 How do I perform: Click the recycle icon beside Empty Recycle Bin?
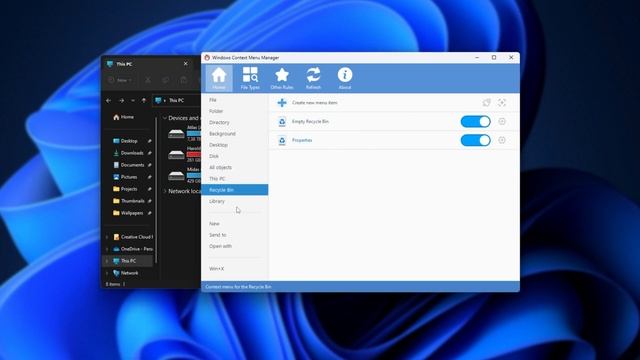point(282,122)
